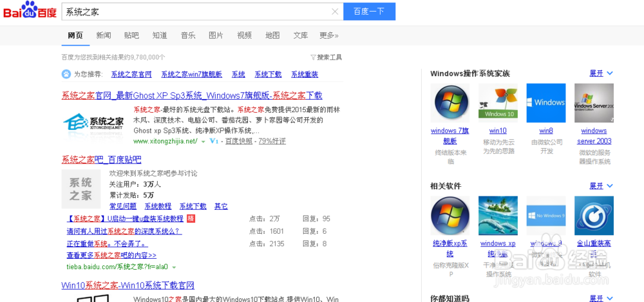Switch to the 新闻 tab
This screenshot has width=644, height=302.
[104, 35]
